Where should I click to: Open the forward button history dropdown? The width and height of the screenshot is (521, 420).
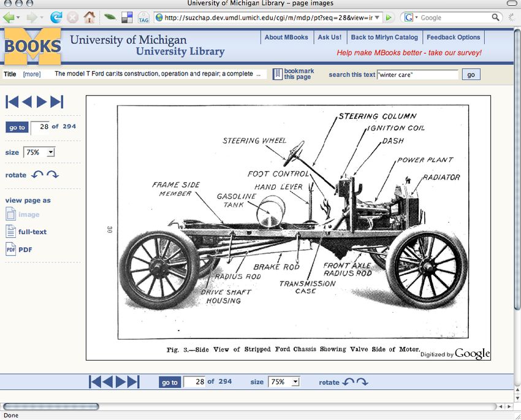point(42,17)
